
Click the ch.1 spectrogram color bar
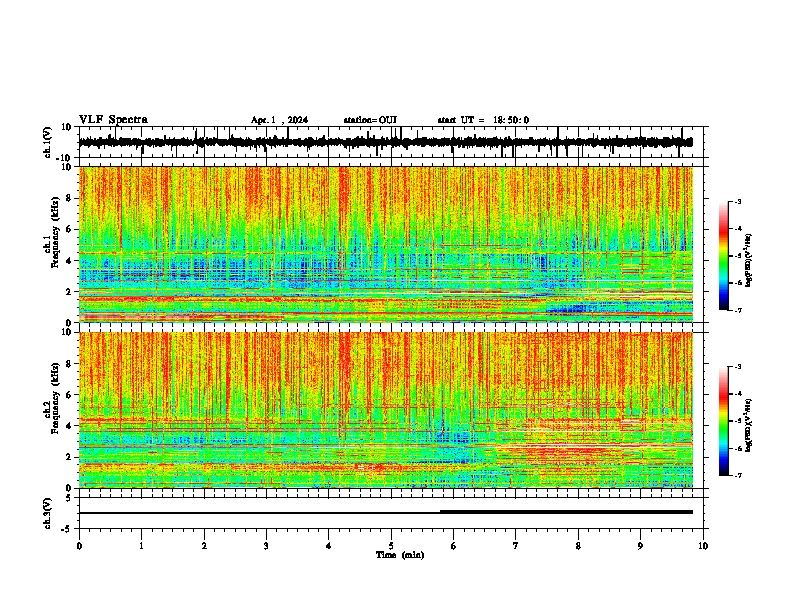pyautogui.click(x=723, y=256)
